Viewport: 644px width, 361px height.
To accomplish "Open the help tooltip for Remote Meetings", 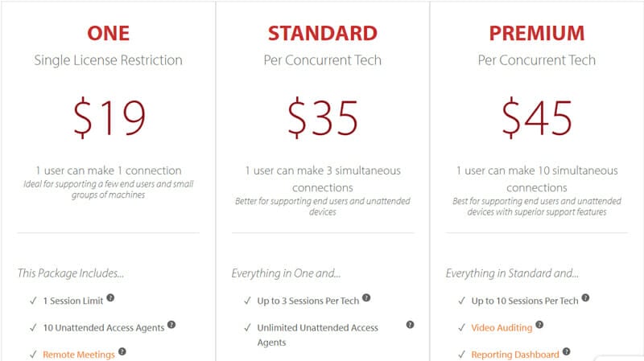I will pos(122,351).
